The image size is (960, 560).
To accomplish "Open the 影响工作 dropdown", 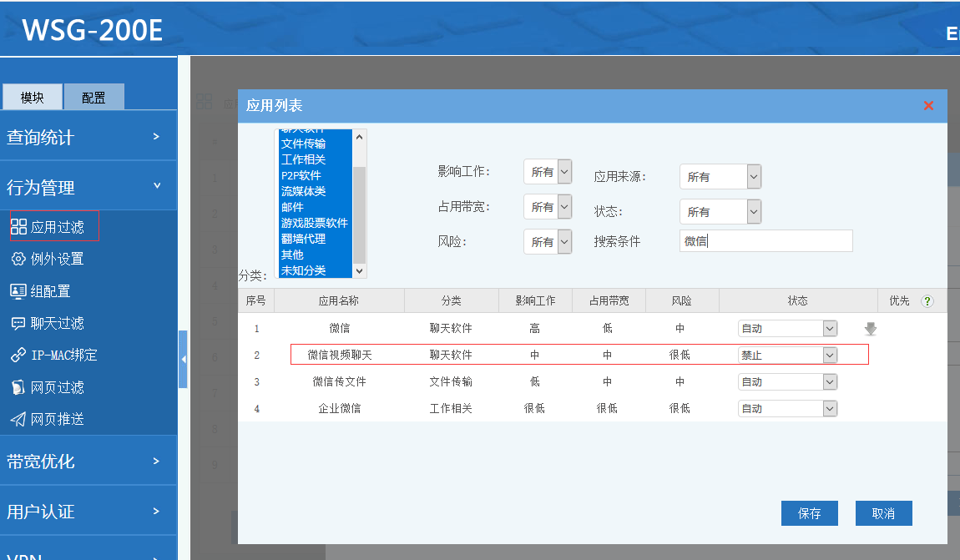I will click(548, 172).
